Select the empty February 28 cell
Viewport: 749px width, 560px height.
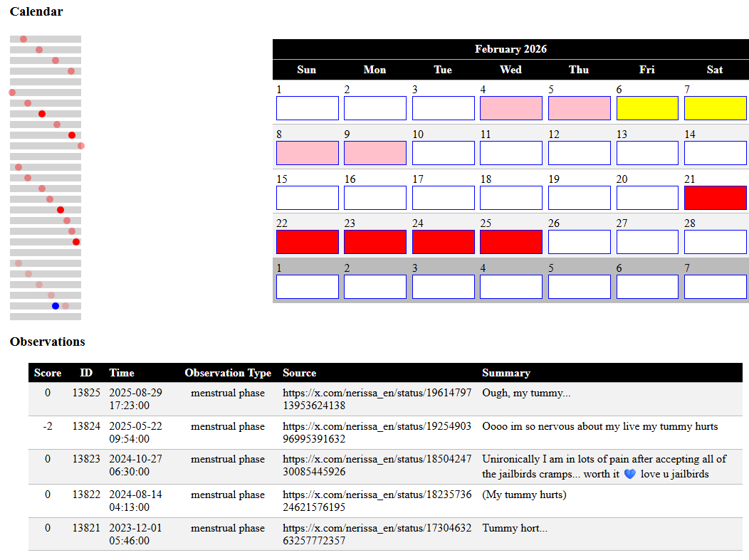[715, 242]
